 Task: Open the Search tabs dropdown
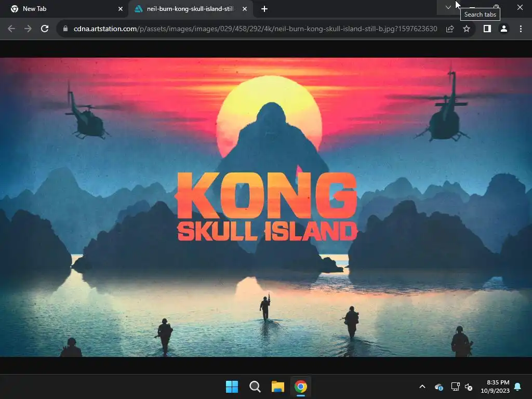[448, 7]
